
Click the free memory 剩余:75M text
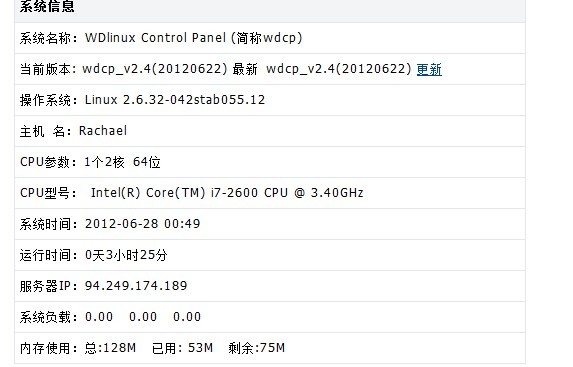coord(257,348)
